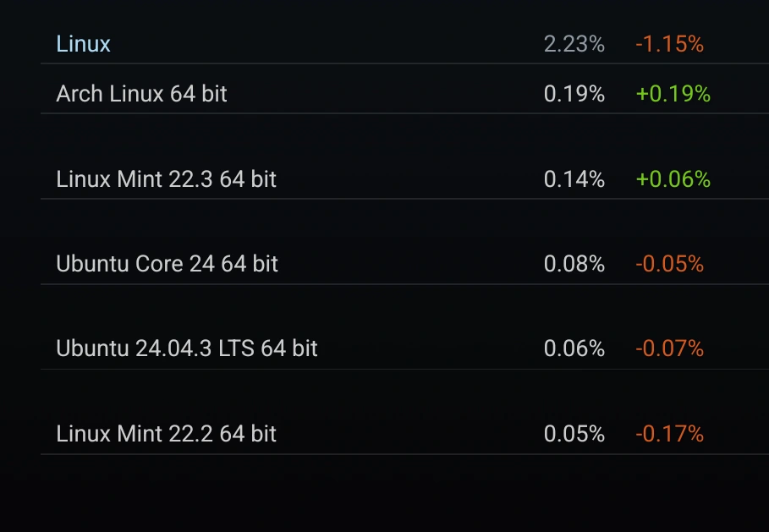Click the green +0.19% change for Arch Linux

click(x=673, y=94)
